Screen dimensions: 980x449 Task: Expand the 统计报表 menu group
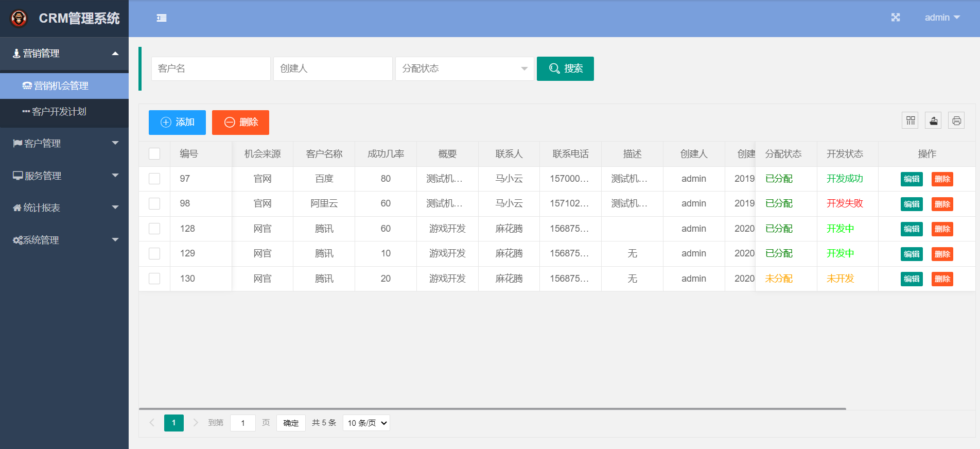click(x=64, y=208)
